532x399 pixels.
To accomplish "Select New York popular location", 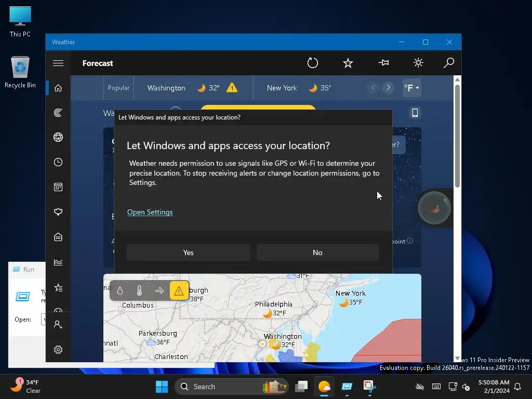I will pos(282,88).
